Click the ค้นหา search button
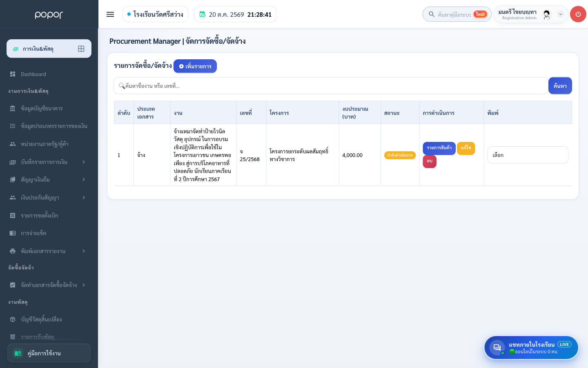 560,86
